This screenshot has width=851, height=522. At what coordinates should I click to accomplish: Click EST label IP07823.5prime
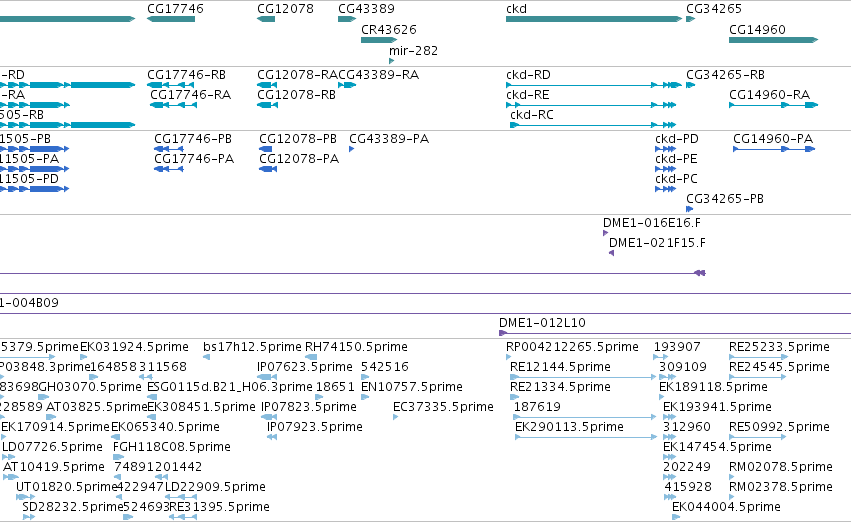(x=309, y=406)
